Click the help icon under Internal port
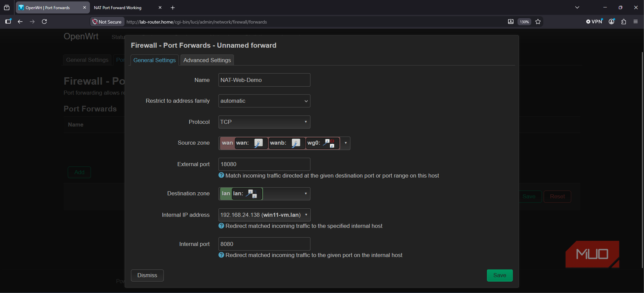644x293 pixels. click(221, 255)
